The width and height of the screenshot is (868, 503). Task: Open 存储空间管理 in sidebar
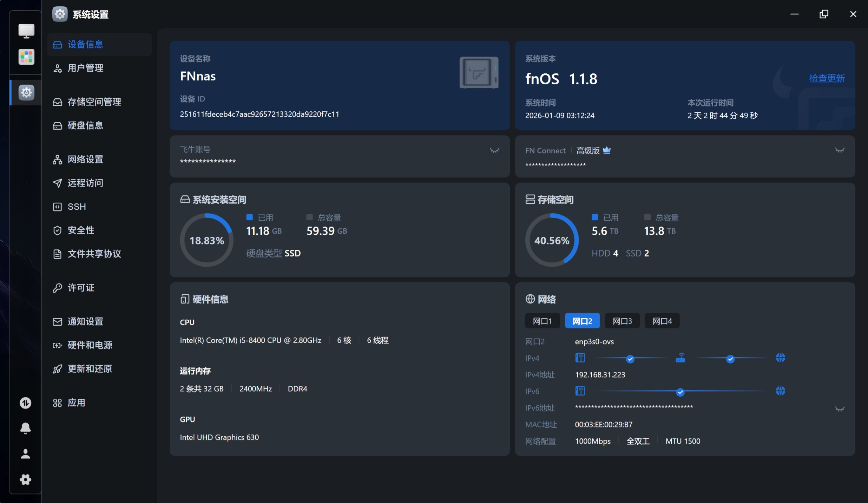pos(94,102)
